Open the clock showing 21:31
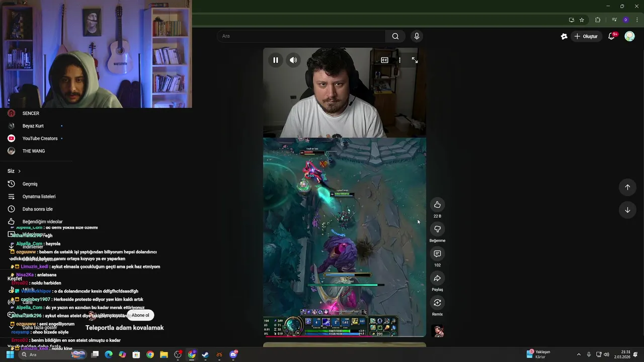Screen dimensions: 644x362 [625, 354]
